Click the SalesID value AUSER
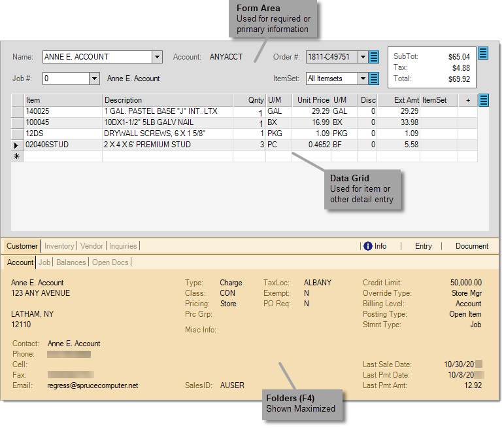504x428 pixels. point(232,385)
